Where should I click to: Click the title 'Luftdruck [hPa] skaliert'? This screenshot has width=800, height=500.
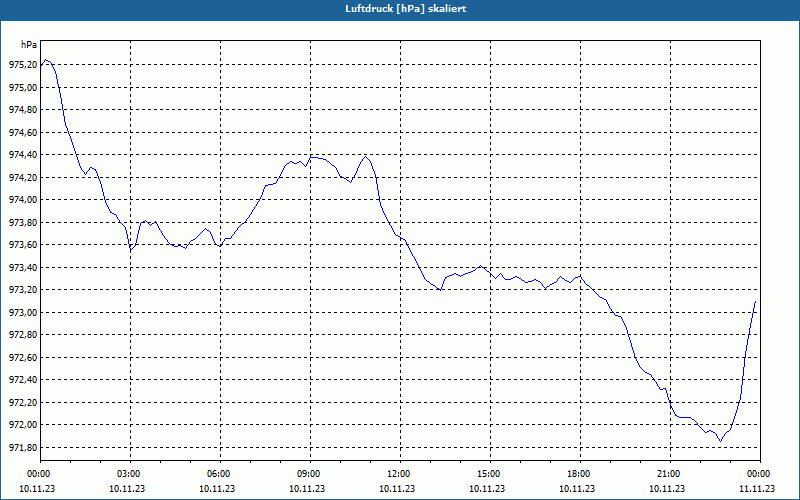click(x=406, y=9)
